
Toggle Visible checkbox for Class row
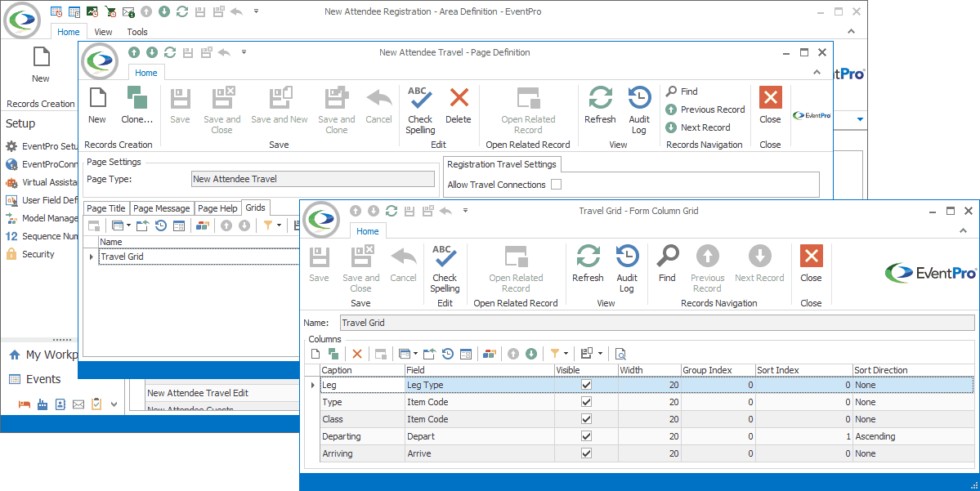(586, 419)
